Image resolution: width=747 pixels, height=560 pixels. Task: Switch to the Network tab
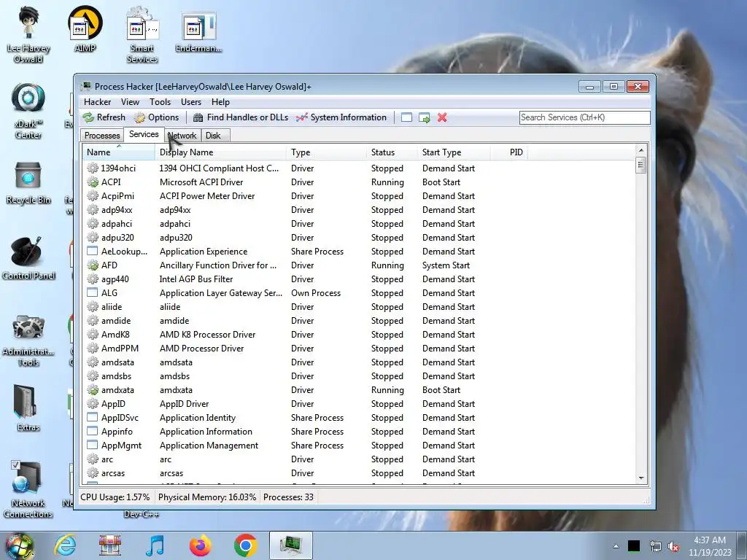pyautogui.click(x=183, y=136)
